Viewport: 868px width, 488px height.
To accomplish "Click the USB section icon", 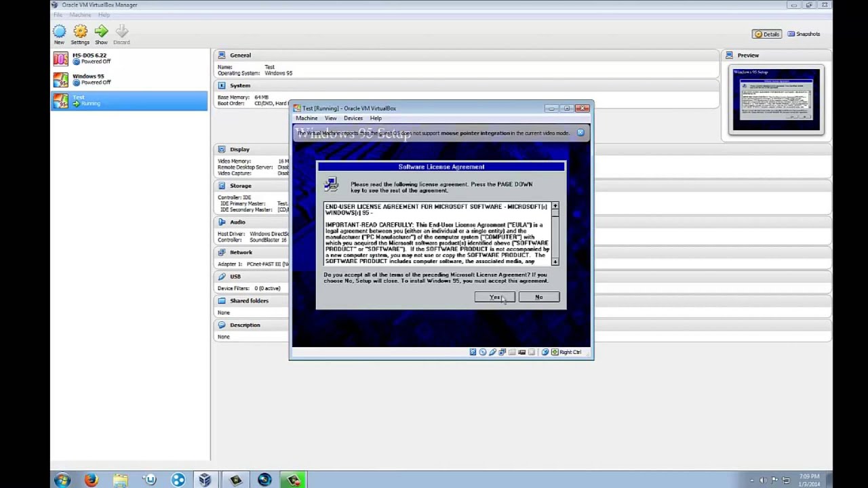I will point(222,277).
